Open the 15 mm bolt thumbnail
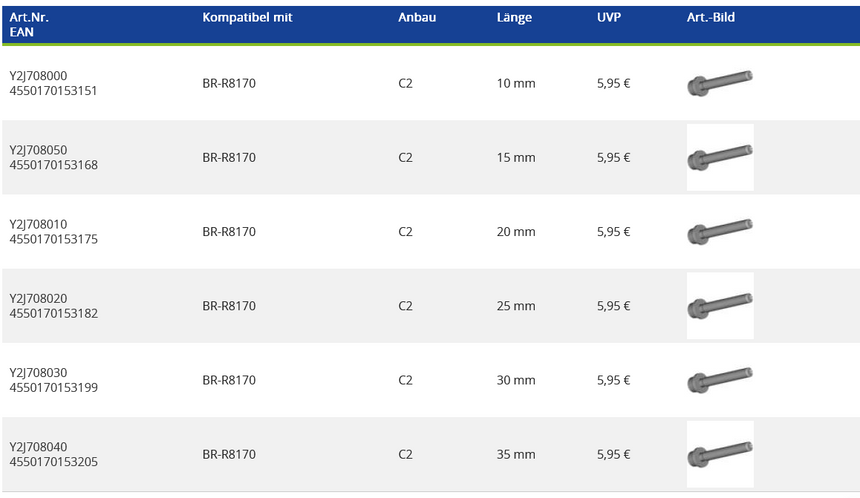The image size is (860, 498). 720,157
